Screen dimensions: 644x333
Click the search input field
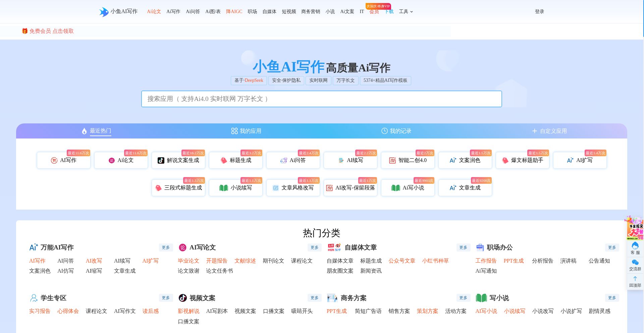(321, 99)
